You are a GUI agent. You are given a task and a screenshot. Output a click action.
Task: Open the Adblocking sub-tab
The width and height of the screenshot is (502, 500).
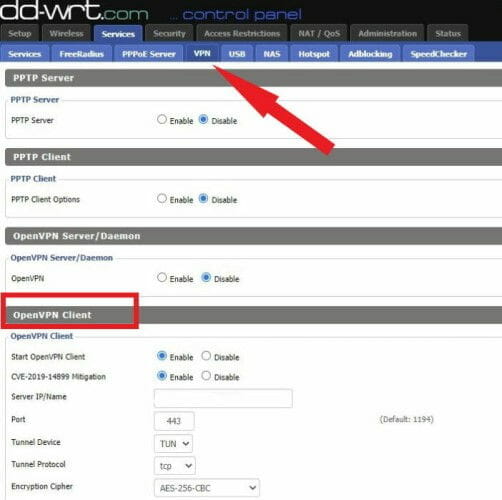[x=370, y=54]
